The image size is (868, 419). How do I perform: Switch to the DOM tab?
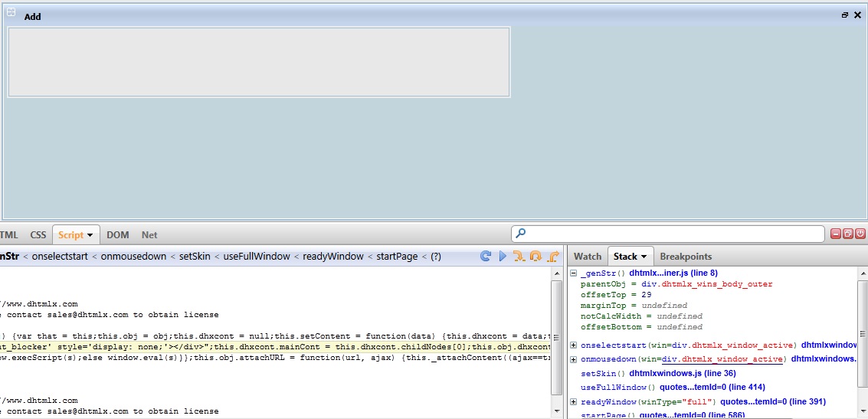(x=117, y=234)
